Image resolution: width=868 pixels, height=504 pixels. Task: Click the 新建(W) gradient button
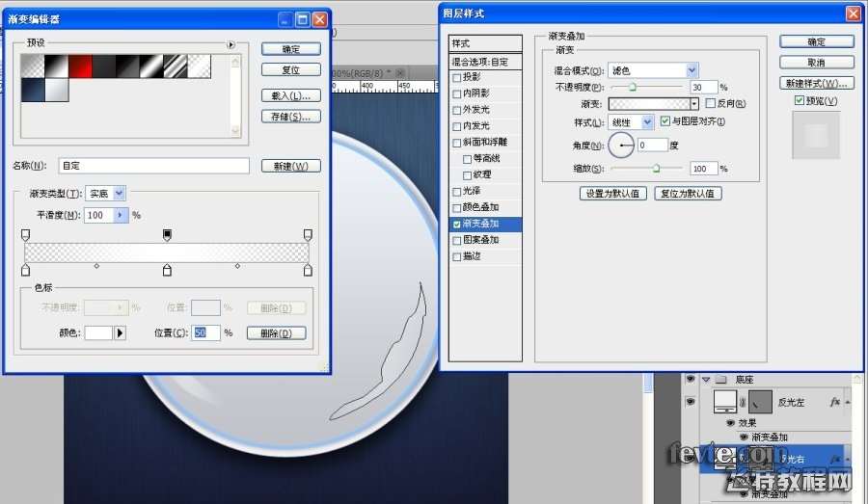[290, 166]
